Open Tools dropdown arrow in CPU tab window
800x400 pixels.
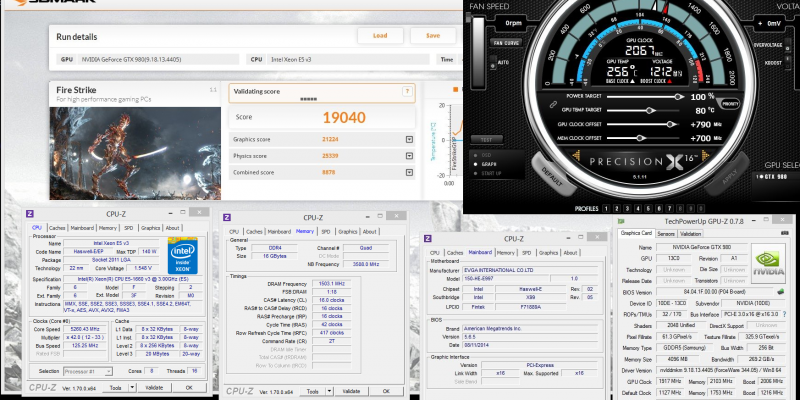[x=132, y=388]
